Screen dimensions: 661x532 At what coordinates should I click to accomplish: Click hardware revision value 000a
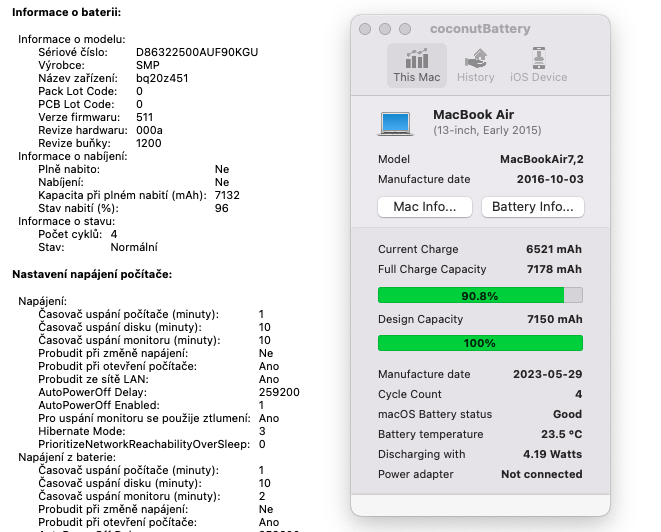(149, 130)
